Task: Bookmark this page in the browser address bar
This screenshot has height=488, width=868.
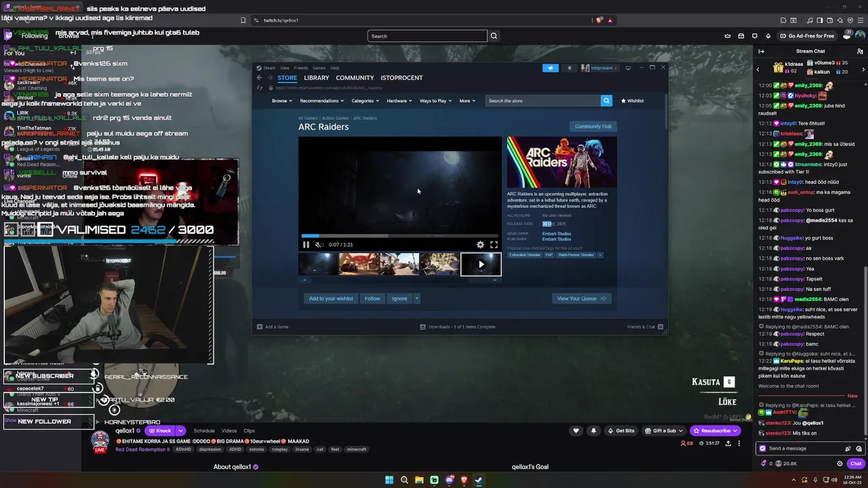Action: (243, 20)
